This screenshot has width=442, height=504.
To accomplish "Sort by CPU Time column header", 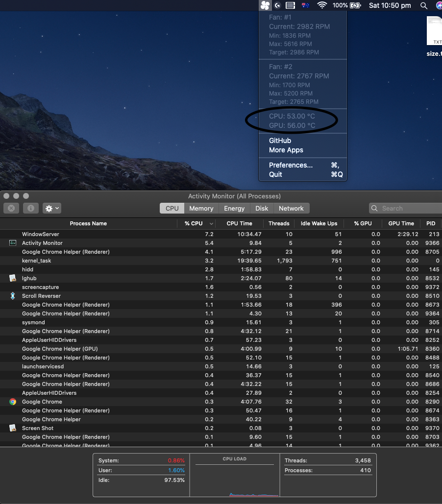I will pyautogui.click(x=239, y=223).
